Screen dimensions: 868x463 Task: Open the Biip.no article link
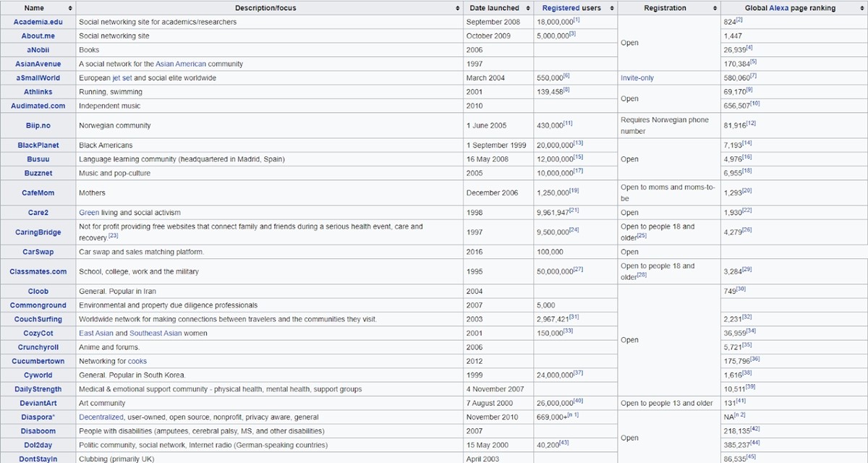(38, 125)
